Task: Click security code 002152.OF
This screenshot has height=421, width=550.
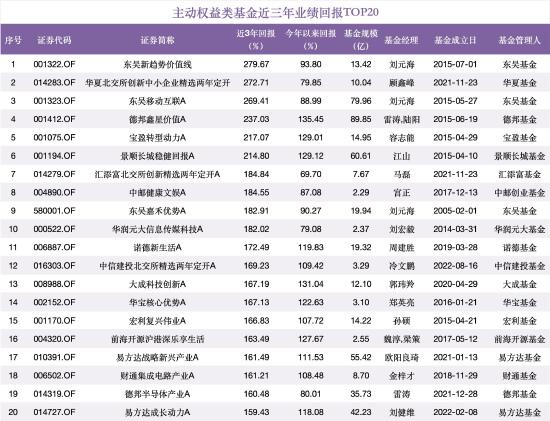Action: [54, 302]
